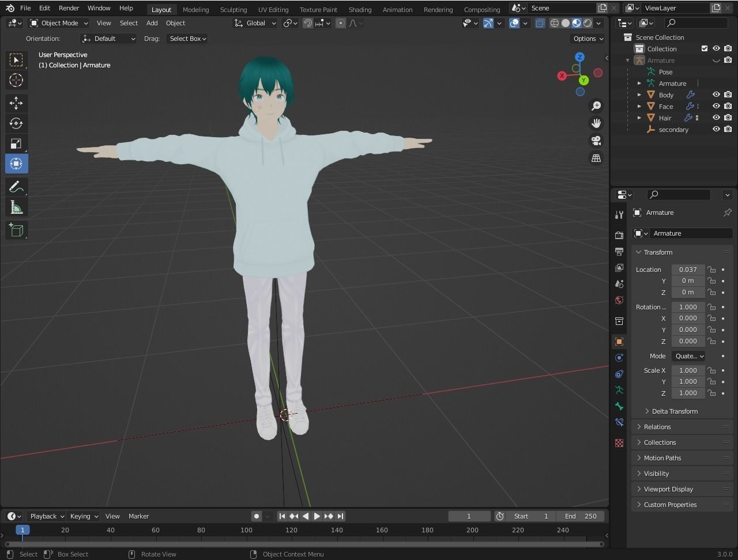
Task: Pick the Rotate tool
Action: (x=16, y=123)
